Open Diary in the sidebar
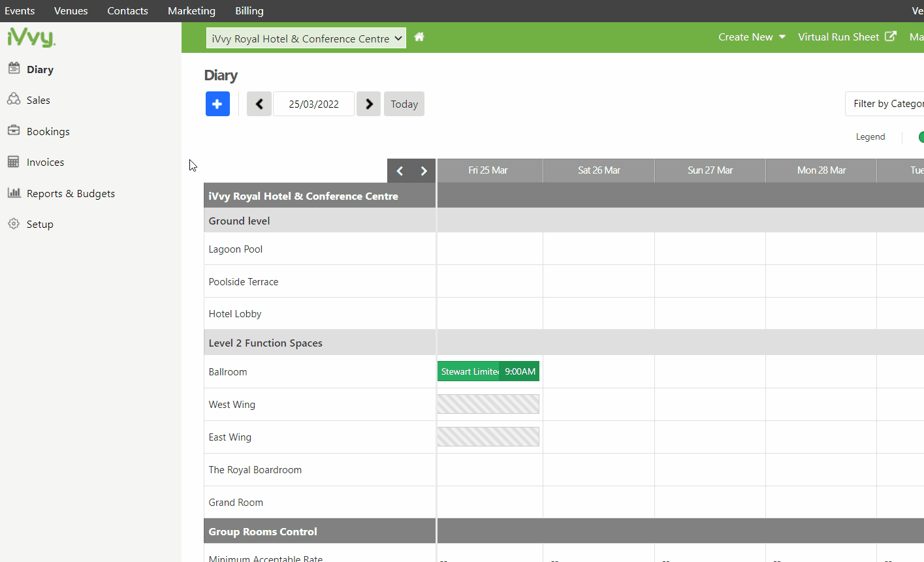This screenshot has width=924, height=562. coord(40,69)
